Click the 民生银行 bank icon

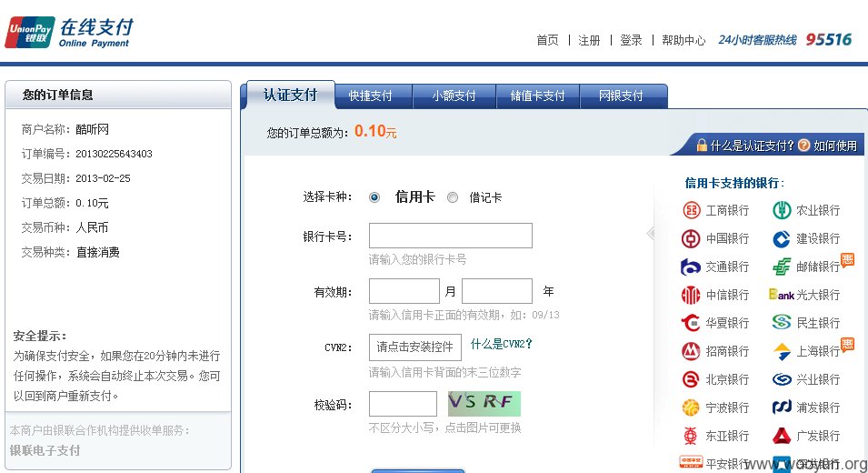coord(782,323)
